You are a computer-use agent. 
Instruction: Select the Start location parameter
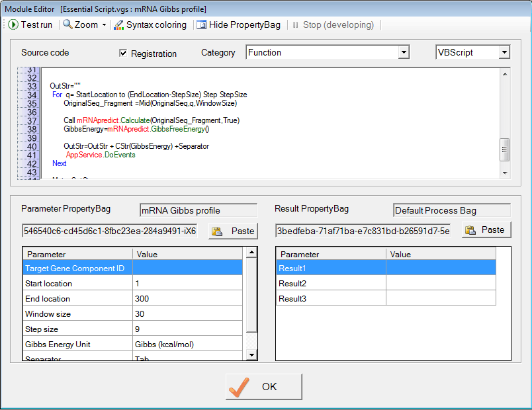77,283
